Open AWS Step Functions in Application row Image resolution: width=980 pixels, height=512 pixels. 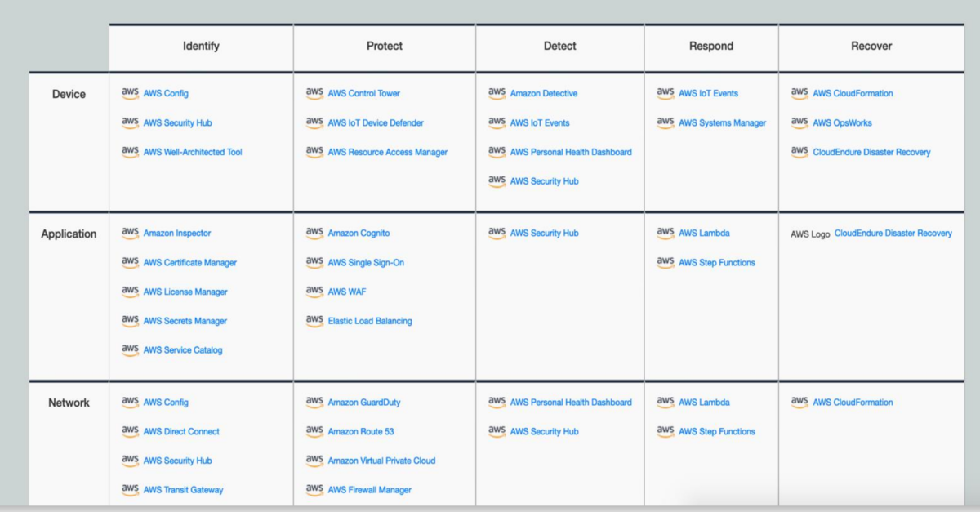717,263
